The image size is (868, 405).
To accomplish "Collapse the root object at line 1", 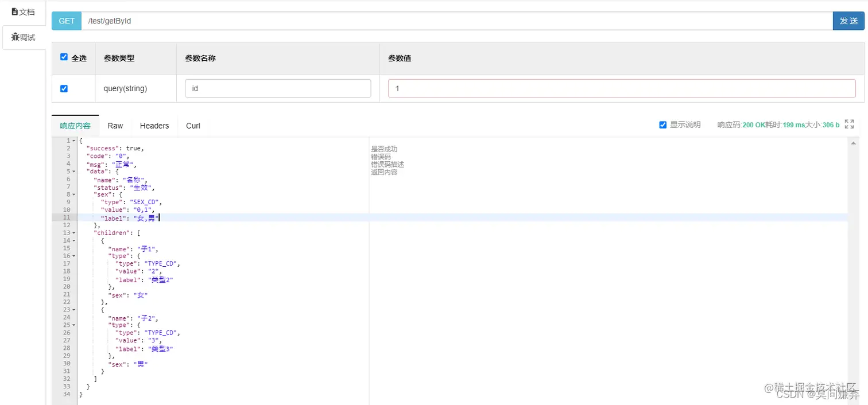I will click(74, 141).
